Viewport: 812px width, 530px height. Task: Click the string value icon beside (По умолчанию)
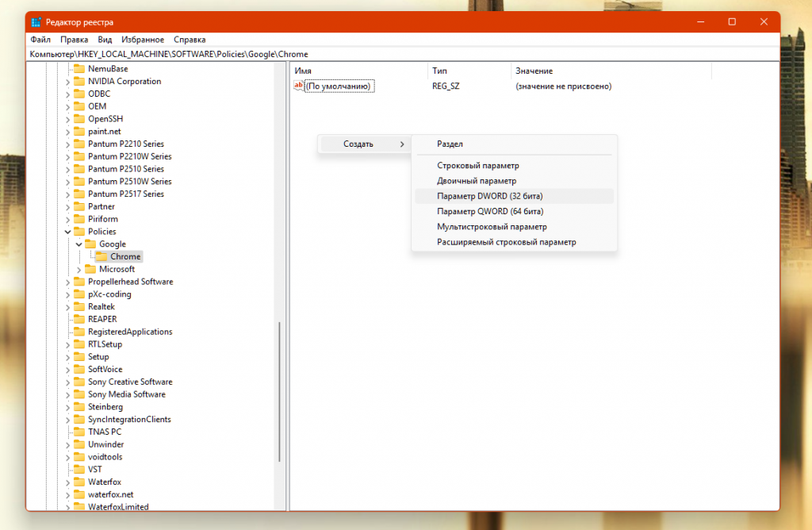pos(299,86)
